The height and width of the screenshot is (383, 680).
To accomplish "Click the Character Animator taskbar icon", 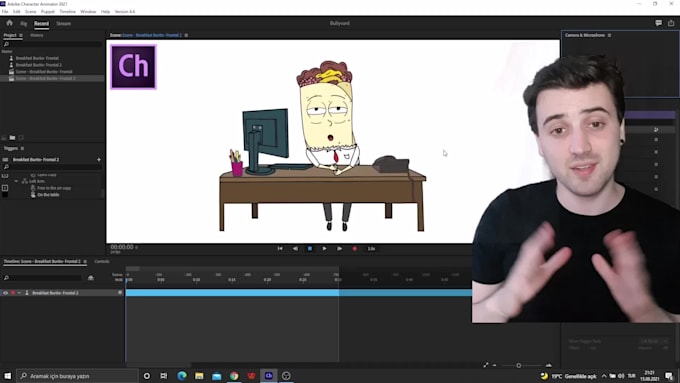I will (x=268, y=376).
